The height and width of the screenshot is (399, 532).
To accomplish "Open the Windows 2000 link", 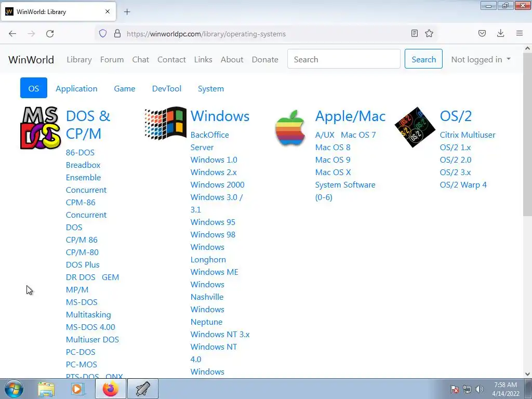I will pyautogui.click(x=218, y=185).
